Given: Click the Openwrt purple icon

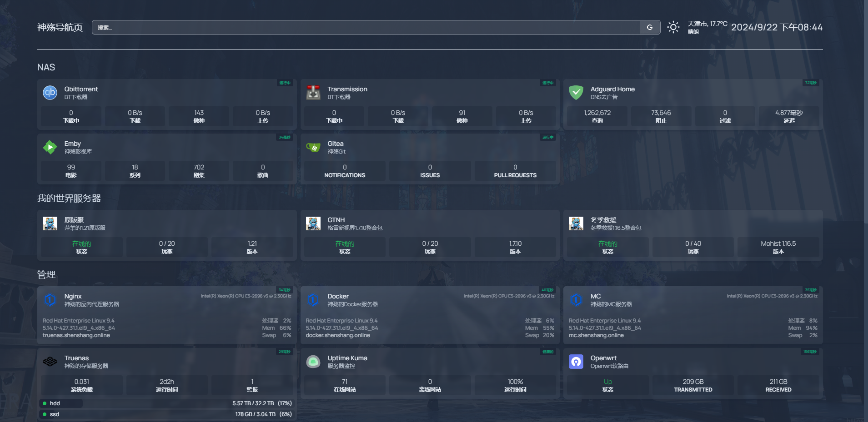Looking at the screenshot, I should point(576,362).
